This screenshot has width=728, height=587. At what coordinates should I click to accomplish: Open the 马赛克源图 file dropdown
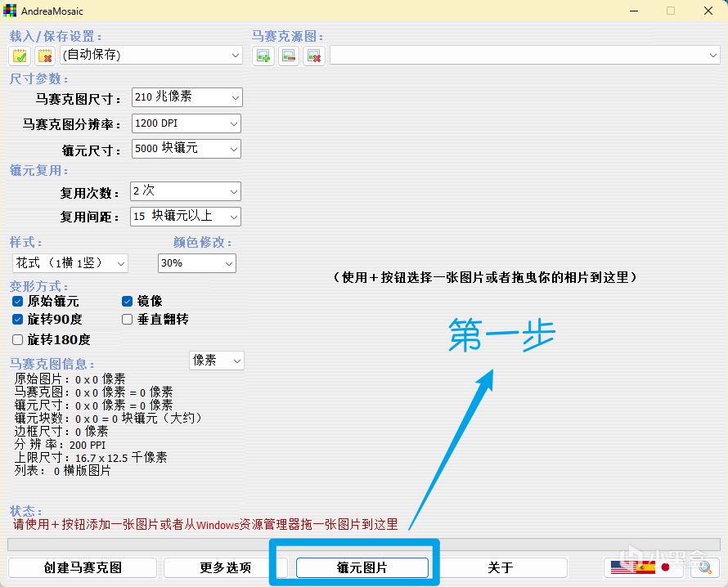click(x=525, y=56)
